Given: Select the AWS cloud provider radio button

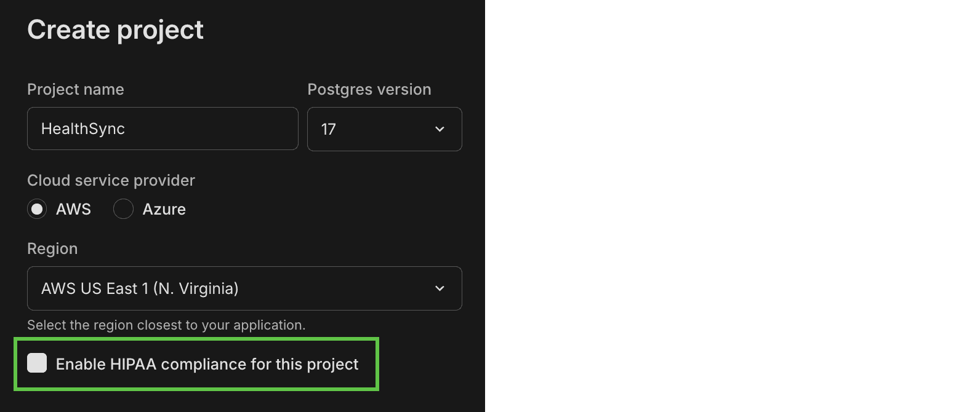Looking at the screenshot, I should click(x=37, y=209).
